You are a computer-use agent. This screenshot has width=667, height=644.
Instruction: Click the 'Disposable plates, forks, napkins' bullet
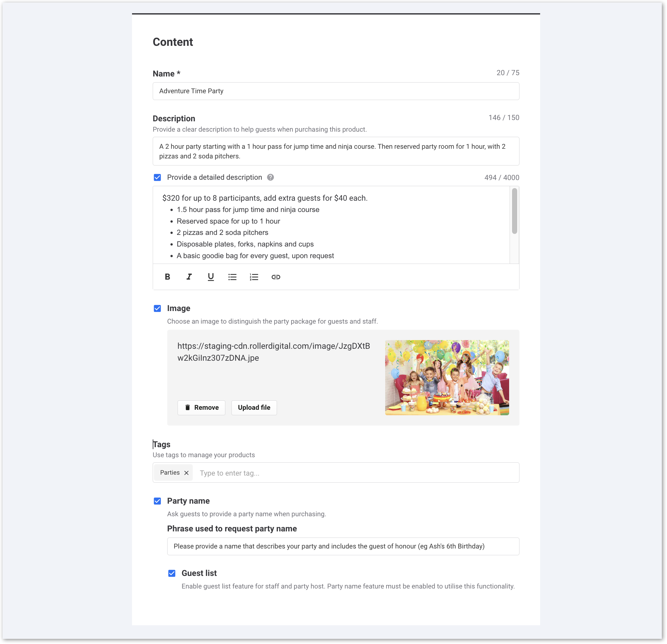[245, 244]
